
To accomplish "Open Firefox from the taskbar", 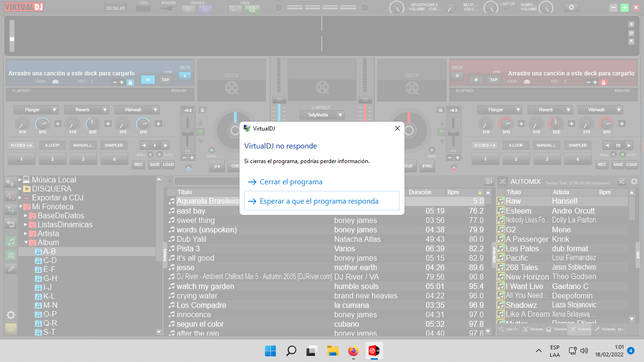I will click(x=353, y=351).
